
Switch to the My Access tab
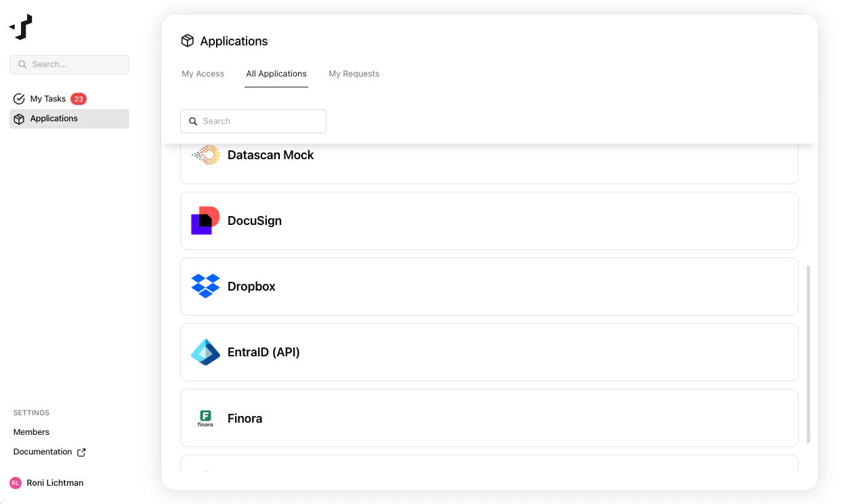[203, 74]
